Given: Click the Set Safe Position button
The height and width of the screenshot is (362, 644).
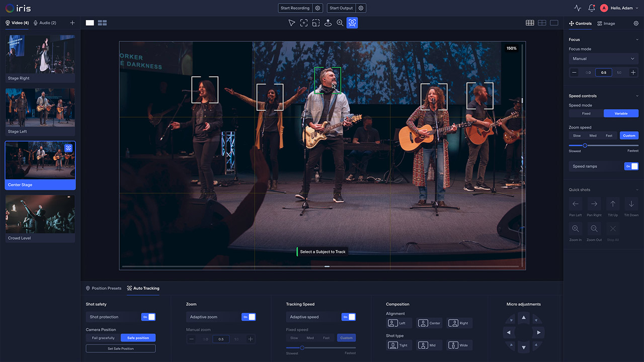Looking at the screenshot, I should pyautogui.click(x=121, y=348).
